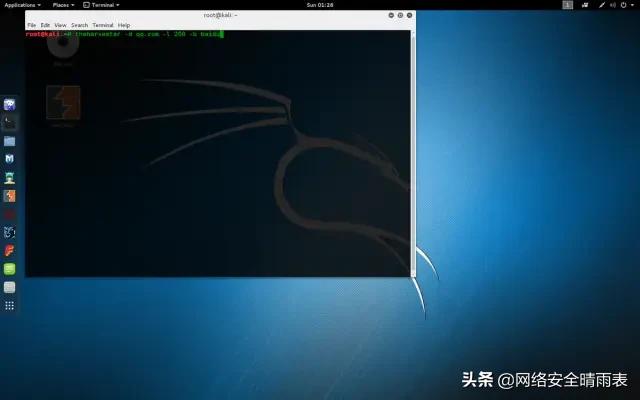Select the orange desktop icon below the disc
The width and height of the screenshot is (640, 400).
coord(63,103)
